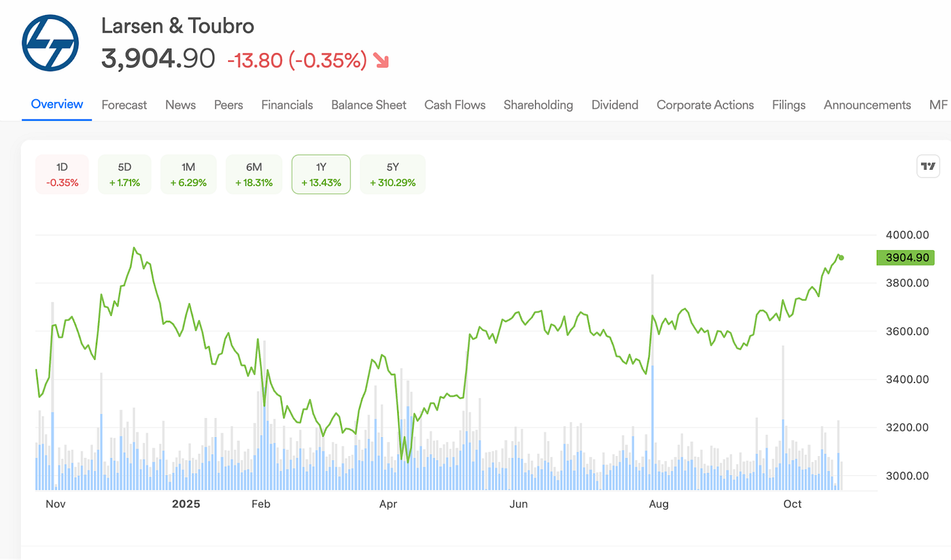Image resolution: width=951 pixels, height=560 pixels.
Task: Click the 4000.00 axis label
Action: 907,235
